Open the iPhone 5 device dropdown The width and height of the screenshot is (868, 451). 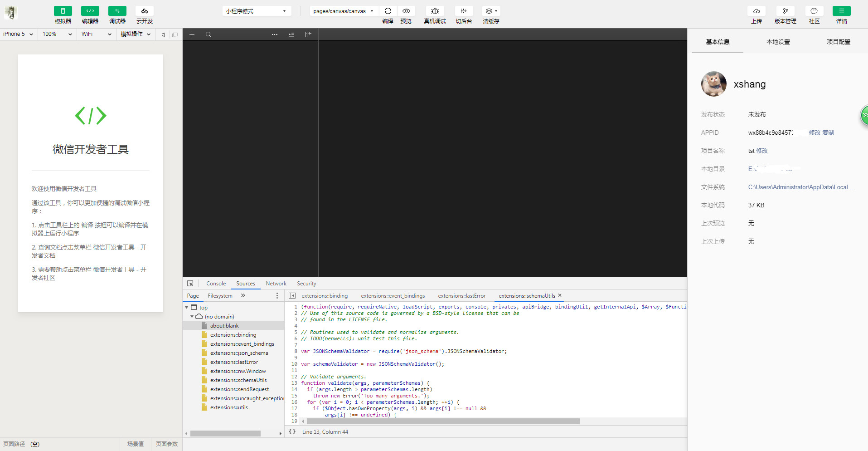[18, 34]
